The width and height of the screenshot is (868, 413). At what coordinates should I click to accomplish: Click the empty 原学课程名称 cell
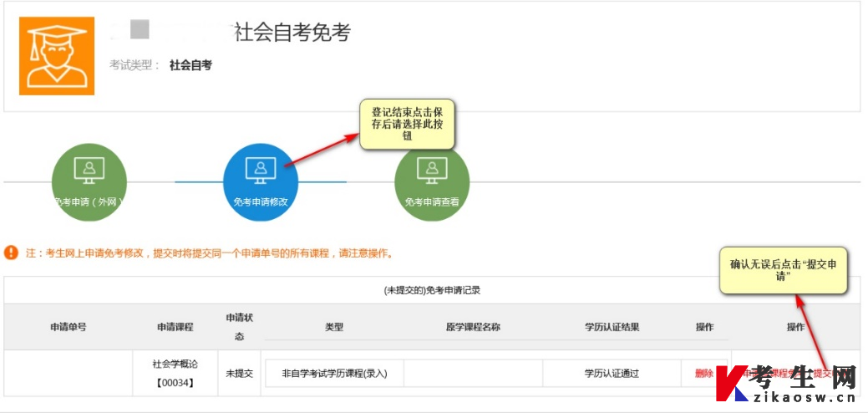point(474,374)
